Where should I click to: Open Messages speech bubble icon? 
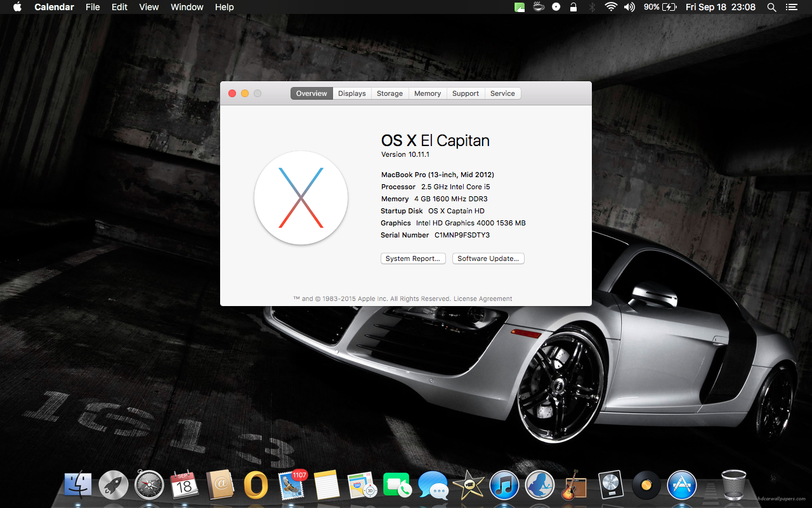433,486
